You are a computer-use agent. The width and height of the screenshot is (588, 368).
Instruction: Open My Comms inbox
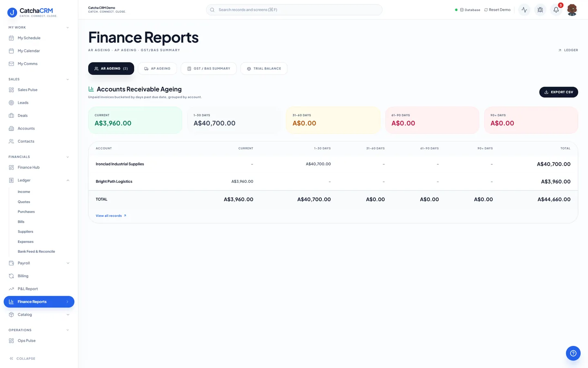[x=39, y=64]
